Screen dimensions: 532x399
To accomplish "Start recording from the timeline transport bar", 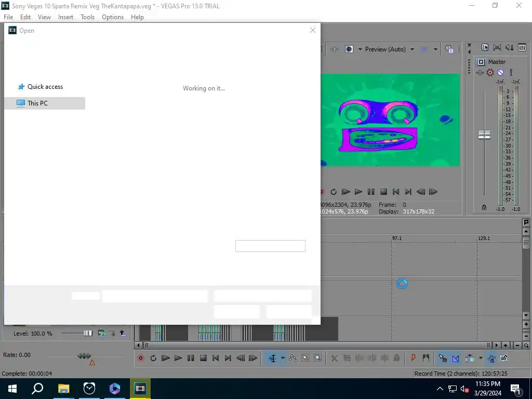I will coord(141,358).
